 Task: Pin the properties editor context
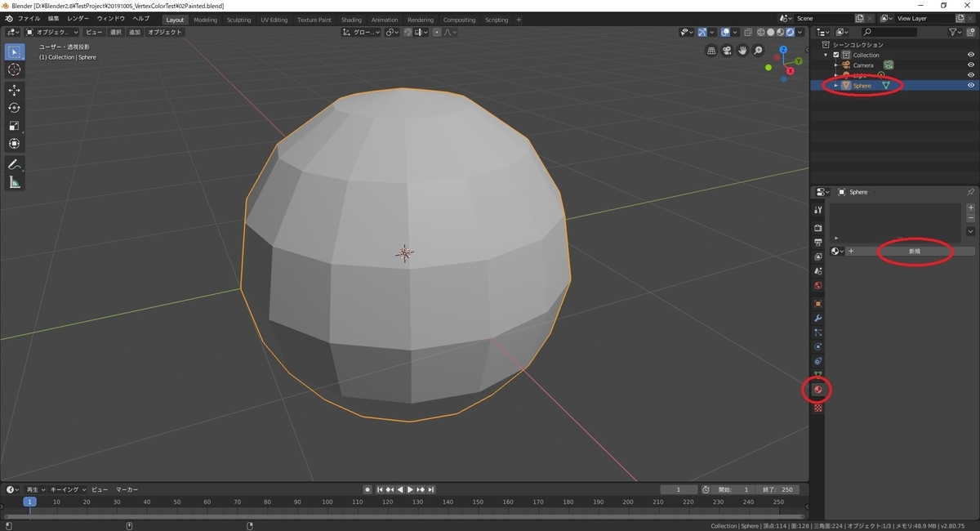coord(970,192)
